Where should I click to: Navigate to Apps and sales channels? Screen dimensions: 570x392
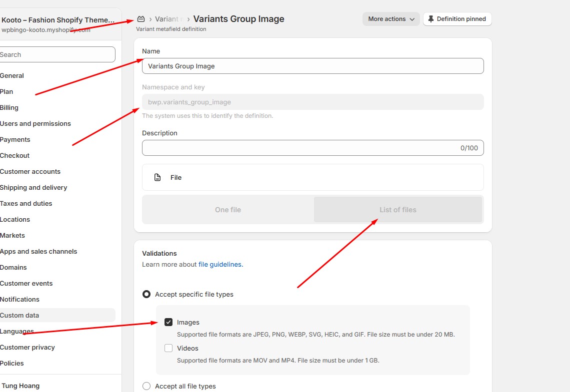[38, 251]
